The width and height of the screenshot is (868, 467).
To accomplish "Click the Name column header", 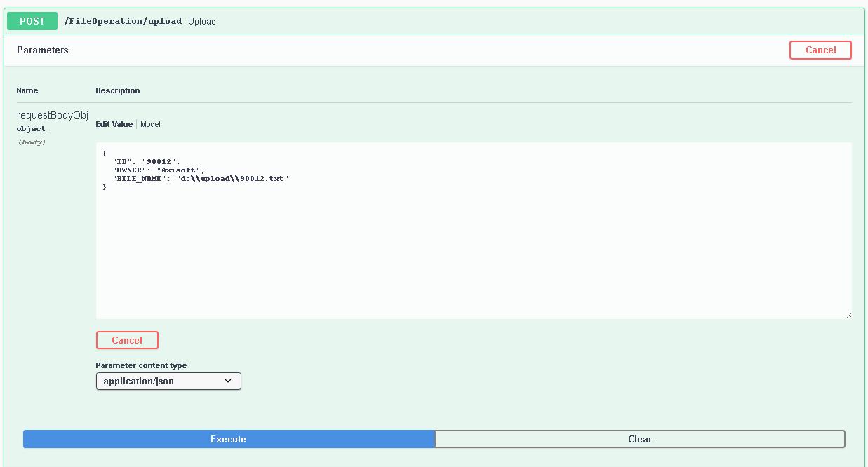I will tap(27, 90).
